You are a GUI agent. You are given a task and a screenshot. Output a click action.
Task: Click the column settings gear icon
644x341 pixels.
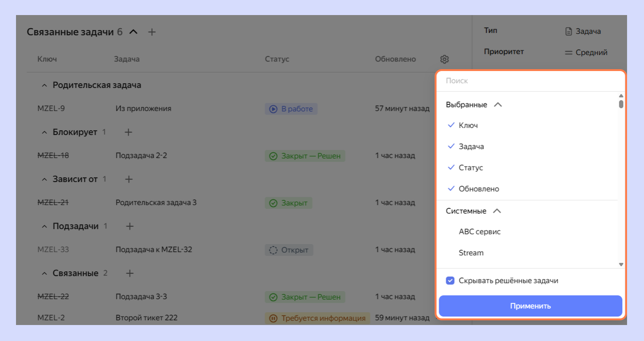coord(444,59)
